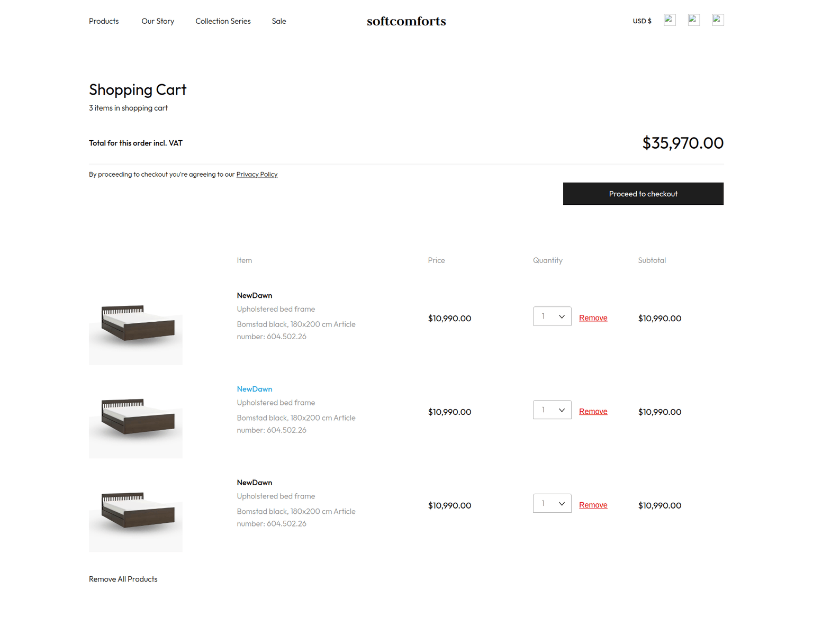Viewport: 813px width, 644px height.
Task: Click the middle broken image icon in header
Action: tap(693, 20)
